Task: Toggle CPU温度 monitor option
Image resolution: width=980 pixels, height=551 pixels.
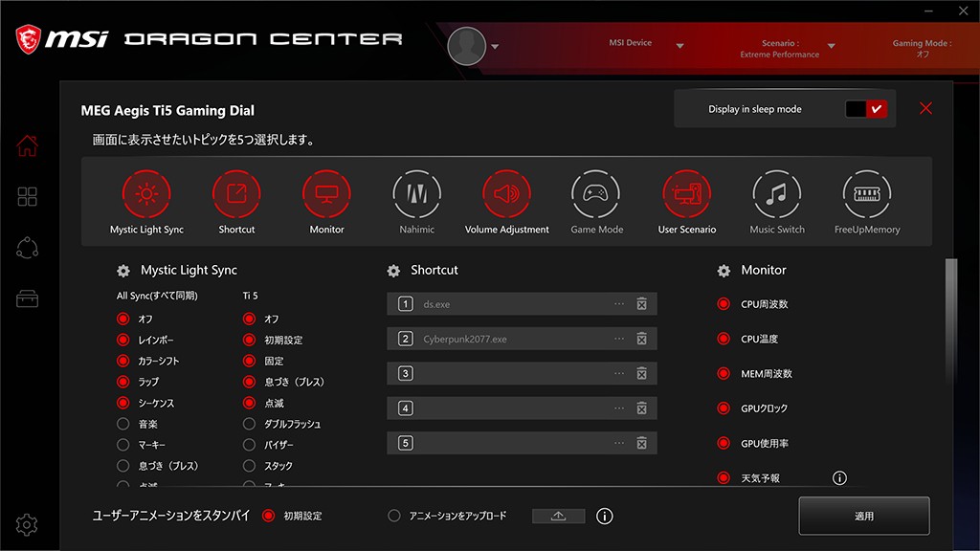Action: coord(724,339)
